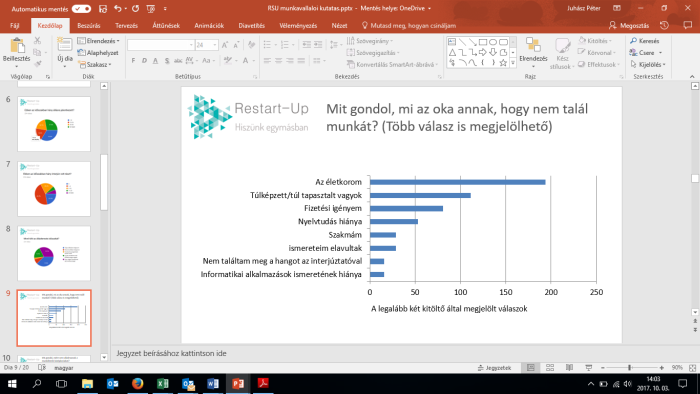Switch to Reading view icon
700x394 pixels.
569,367
